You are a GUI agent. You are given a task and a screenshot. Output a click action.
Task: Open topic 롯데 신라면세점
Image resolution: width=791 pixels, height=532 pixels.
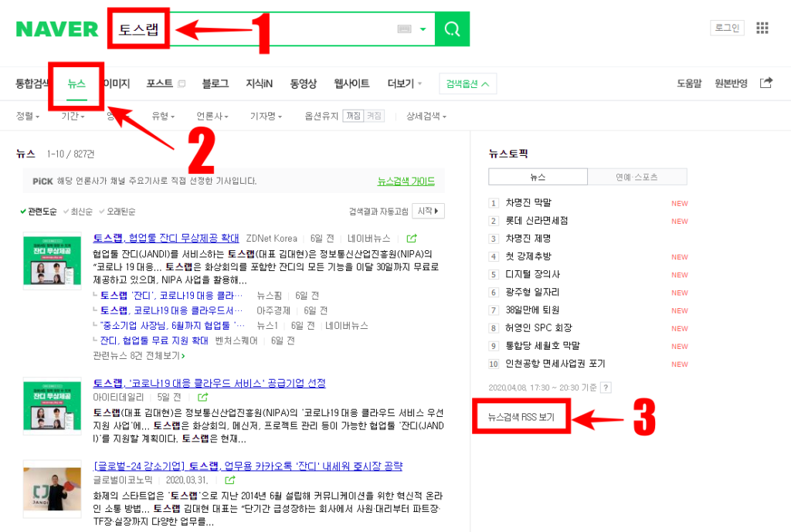(536, 221)
